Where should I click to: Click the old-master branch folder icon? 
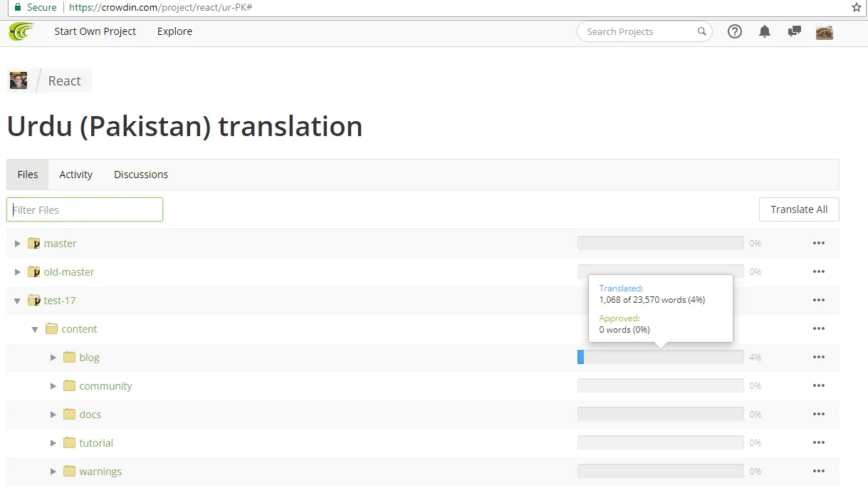coord(33,272)
